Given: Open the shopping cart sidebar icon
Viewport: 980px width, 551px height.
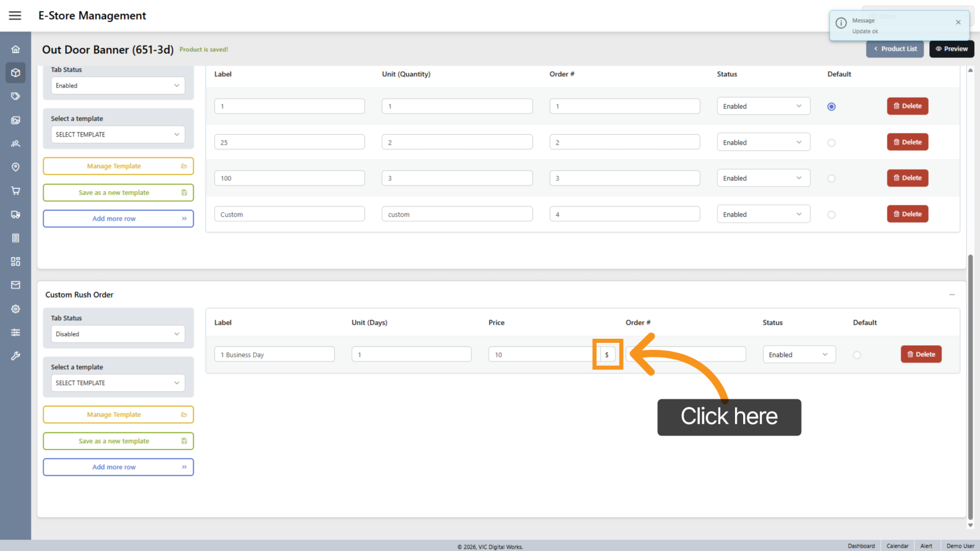Looking at the screenshot, I should [16, 191].
